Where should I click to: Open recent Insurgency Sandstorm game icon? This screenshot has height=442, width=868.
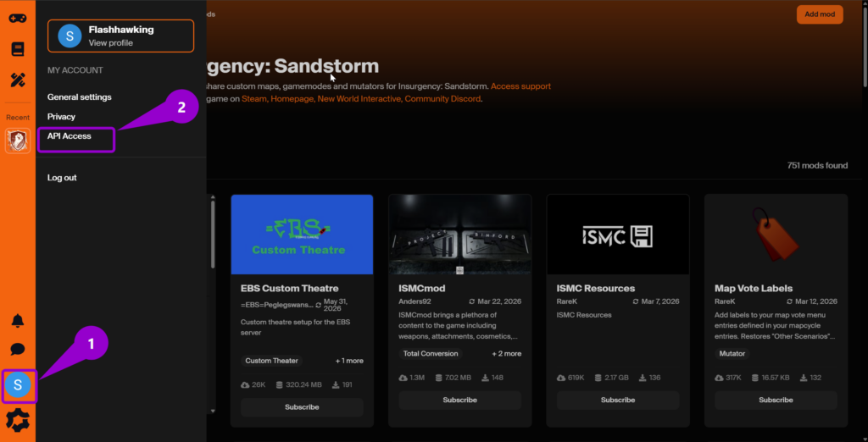(x=18, y=141)
